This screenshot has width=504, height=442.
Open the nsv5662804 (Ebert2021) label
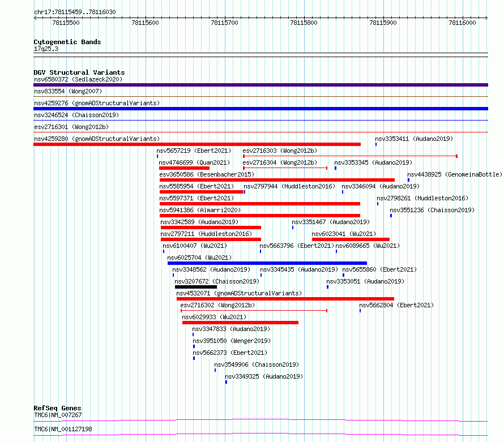[x=396, y=305]
